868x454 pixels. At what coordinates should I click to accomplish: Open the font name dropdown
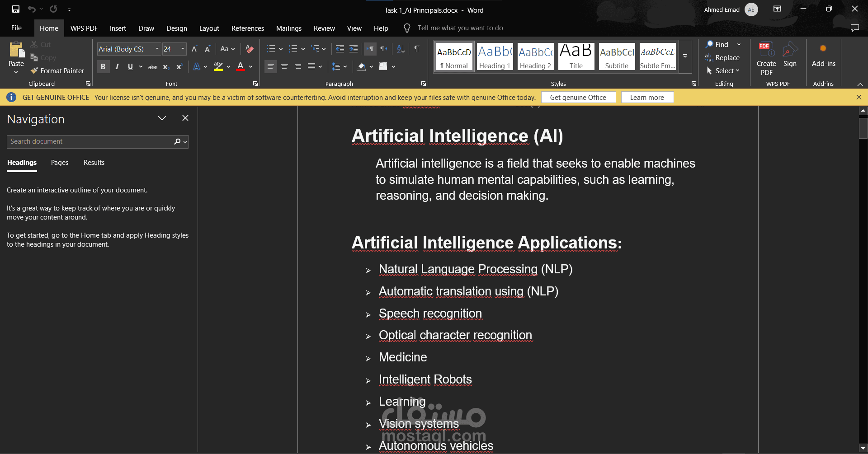[157, 49]
